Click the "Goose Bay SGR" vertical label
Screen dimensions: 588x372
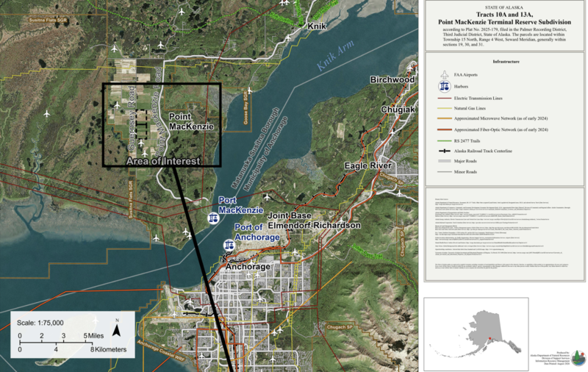[x=246, y=107]
